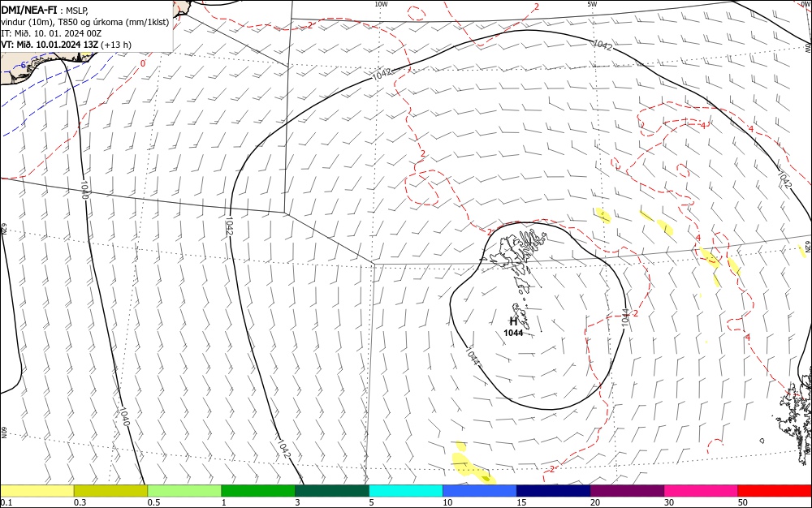Click the red '0' isotherm label
Image resolution: width=812 pixels, height=508 pixels.
click(x=142, y=63)
